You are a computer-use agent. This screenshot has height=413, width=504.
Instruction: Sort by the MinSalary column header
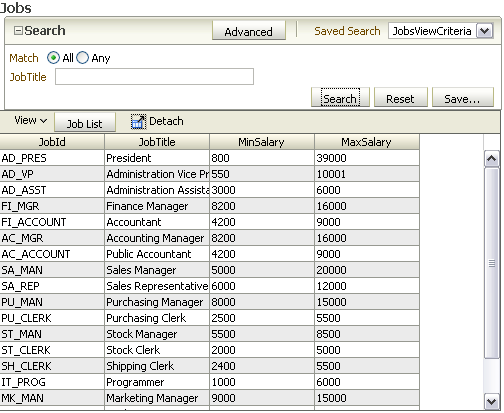click(x=262, y=142)
